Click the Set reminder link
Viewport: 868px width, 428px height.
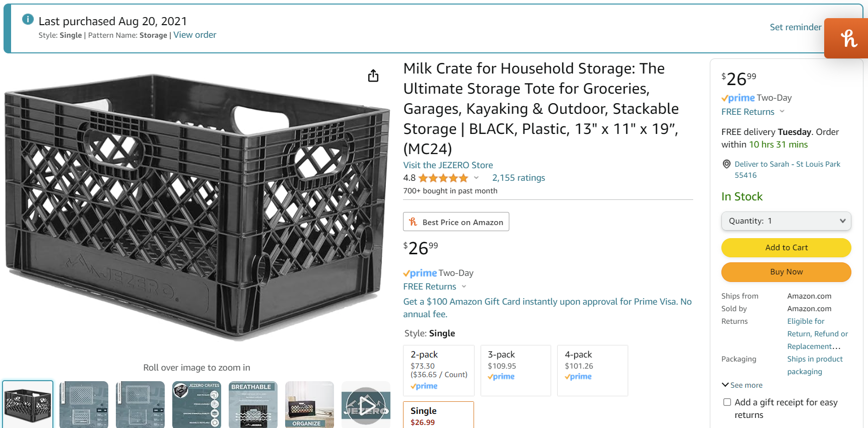pyautogui.click(x=795, y=27)
